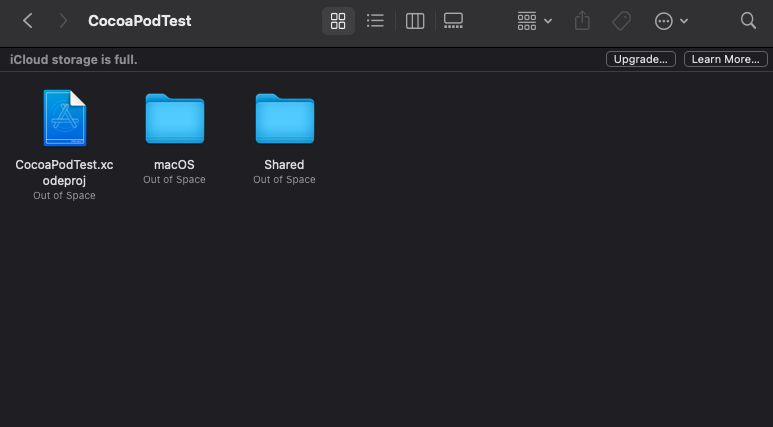Screen dimensions: 773x427
Task: Select the CocoaPodTest.xcodeproj file icon
Action: pyautogui.click(x=65, y=118)
